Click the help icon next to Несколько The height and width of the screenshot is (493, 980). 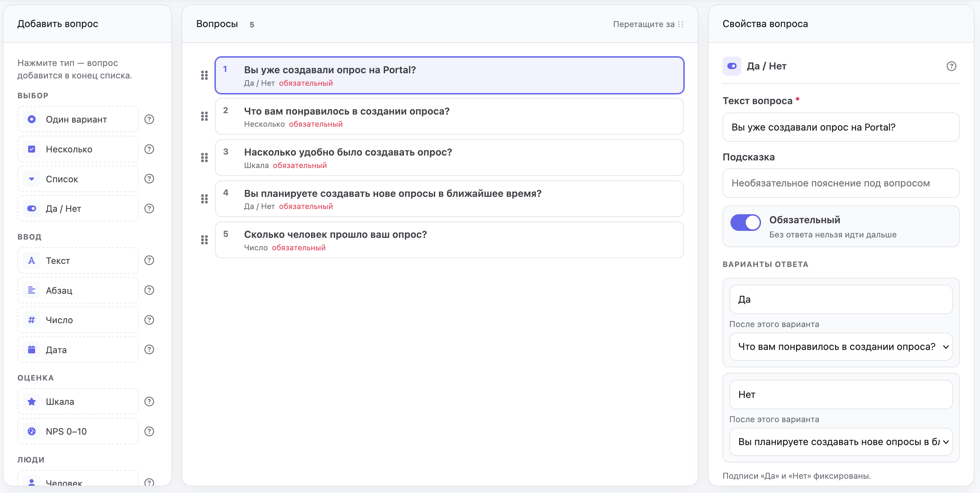click(x=149, y=149)
